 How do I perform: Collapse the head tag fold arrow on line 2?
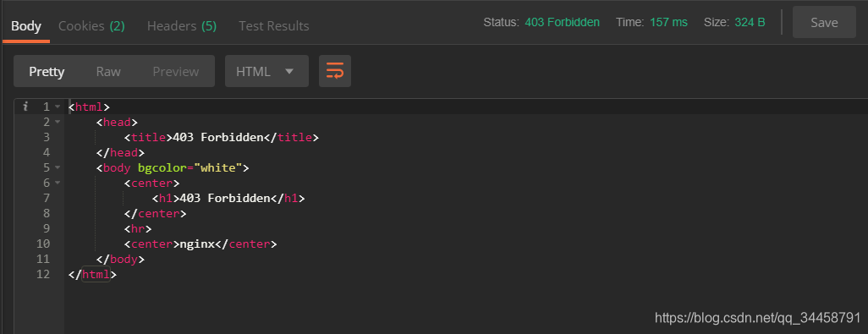coord(58,122)
